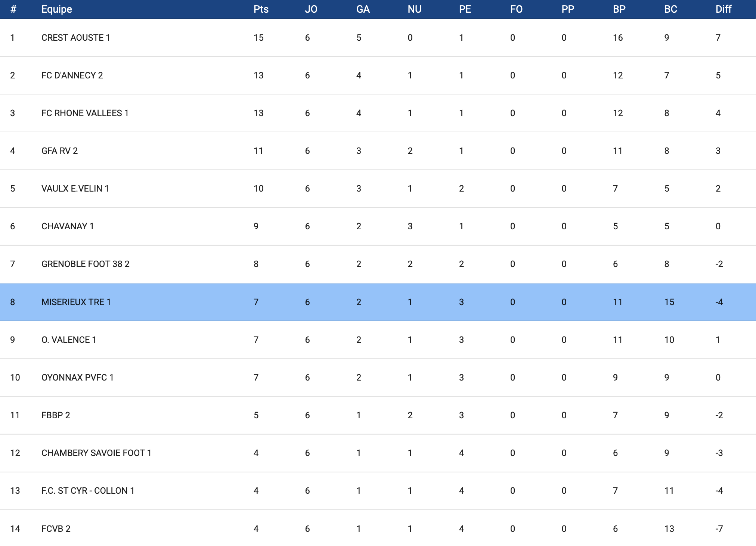Click the JO column header
Viewport: 756px width, 546px height.
pyautogui.click(x=311, y=9)
